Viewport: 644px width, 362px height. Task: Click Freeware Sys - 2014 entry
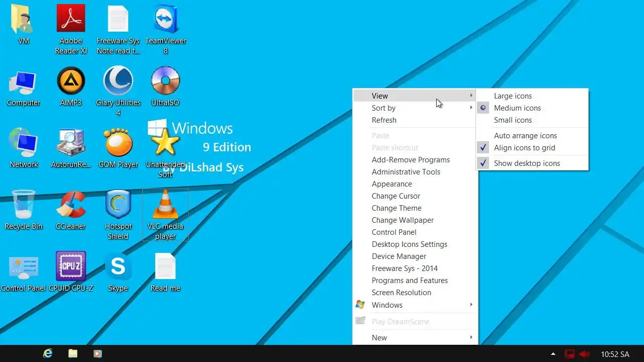click(415, 268)
